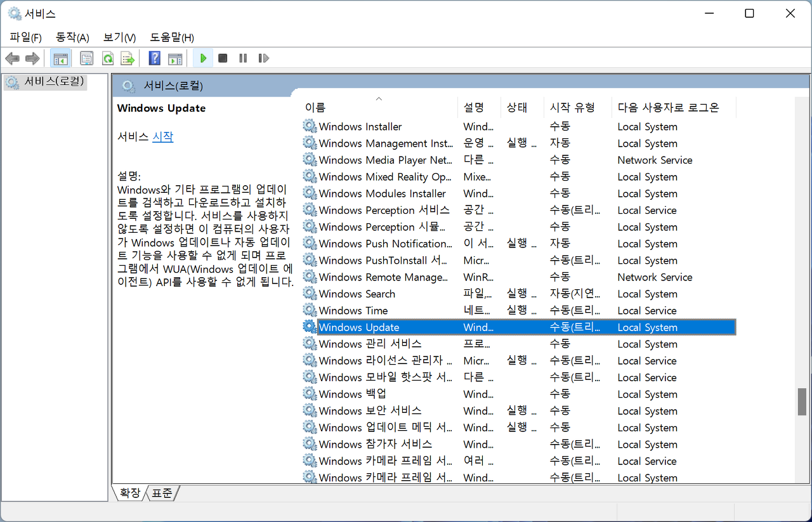Click gear icon of Windows Search row
The image size is (812, 522).
(310, 294)
